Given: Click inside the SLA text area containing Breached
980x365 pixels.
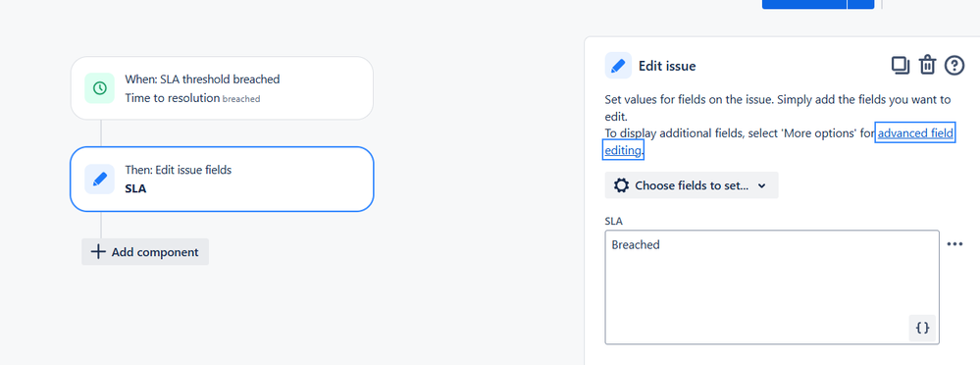Looking at the screenshot, I should coord(772,287).
